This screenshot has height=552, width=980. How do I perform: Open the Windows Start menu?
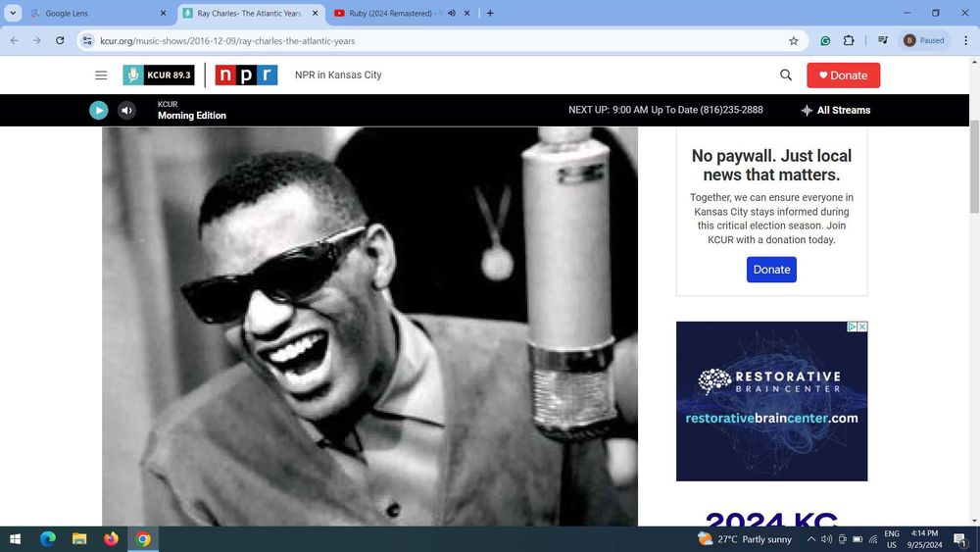tap(15, 539)
